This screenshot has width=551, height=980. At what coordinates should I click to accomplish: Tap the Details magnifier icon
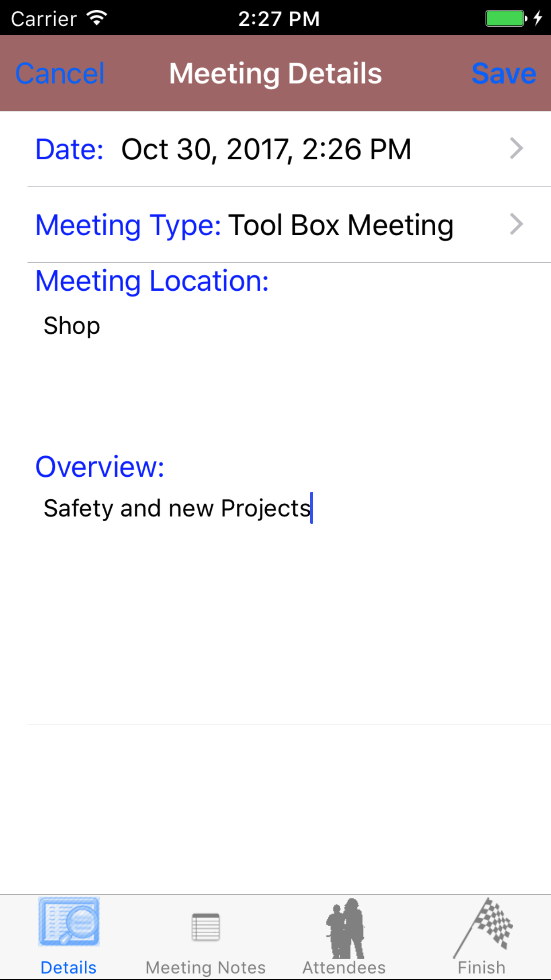[69, 921]
